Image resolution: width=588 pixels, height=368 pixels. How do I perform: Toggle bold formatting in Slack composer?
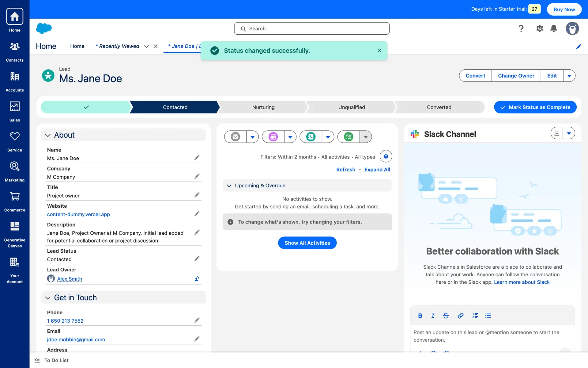[x=420, y=316]
